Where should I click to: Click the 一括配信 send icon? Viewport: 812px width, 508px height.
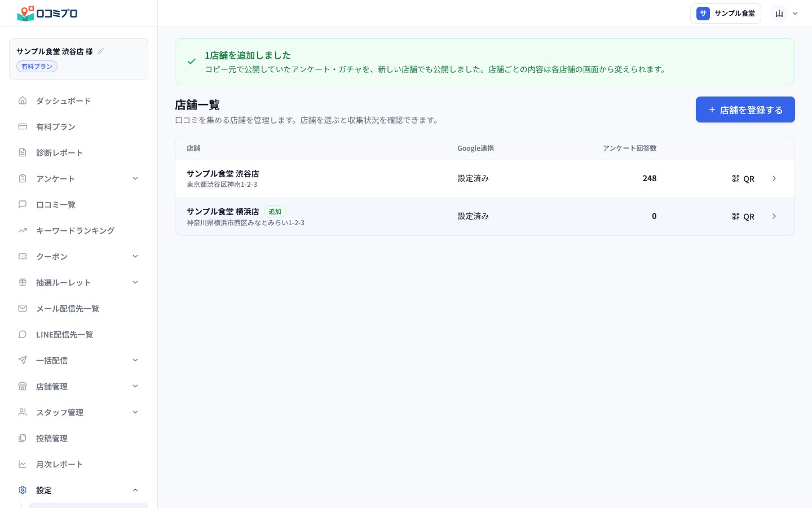23,360
